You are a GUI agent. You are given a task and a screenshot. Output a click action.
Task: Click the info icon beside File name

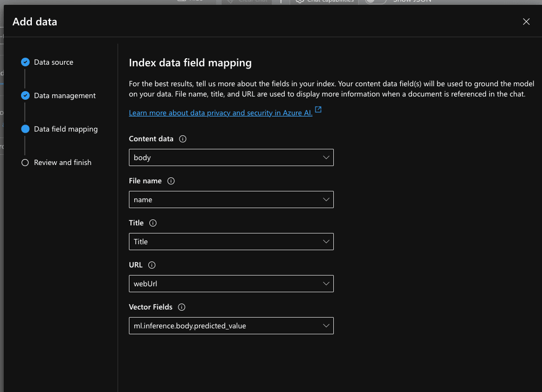(171, 181)
